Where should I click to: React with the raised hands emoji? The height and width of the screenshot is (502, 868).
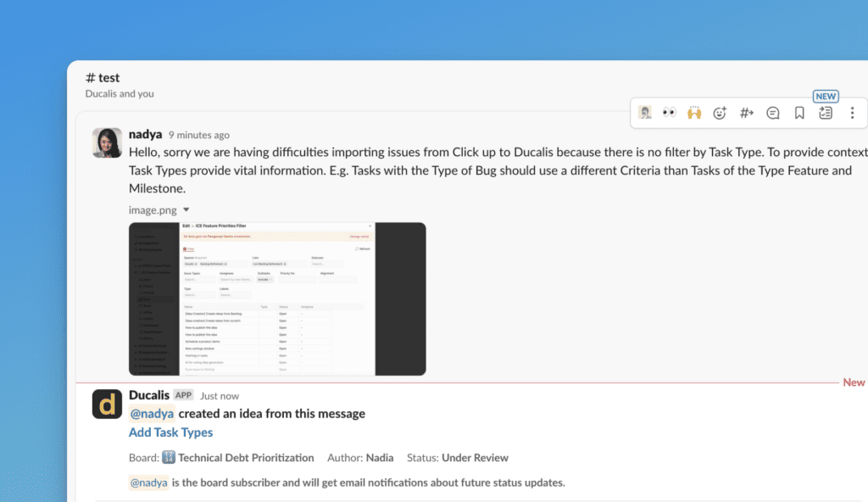pyautogui.click(x=694, y=113)
